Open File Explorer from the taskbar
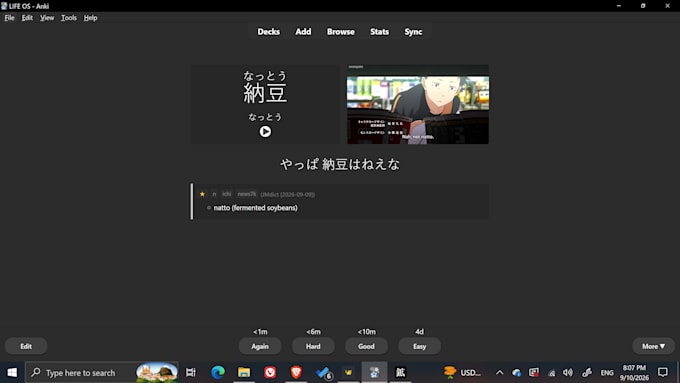680x383 pixels. [244, 372]
